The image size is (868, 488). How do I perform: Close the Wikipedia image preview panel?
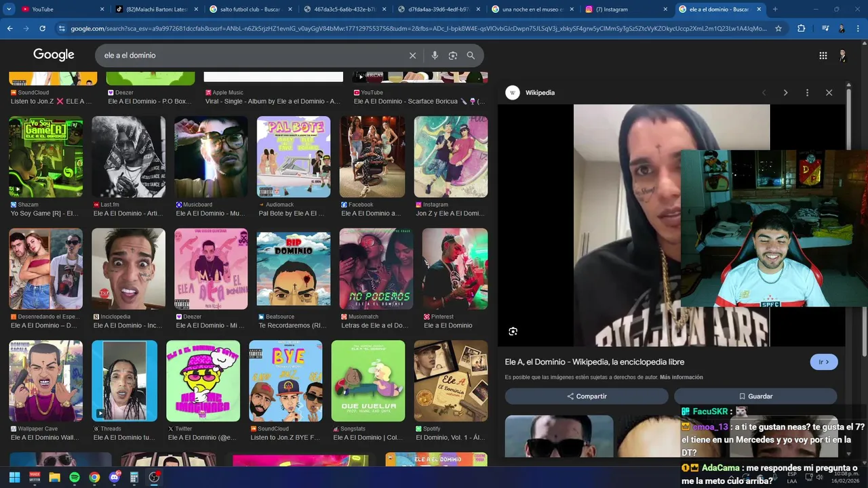[829, 93]
